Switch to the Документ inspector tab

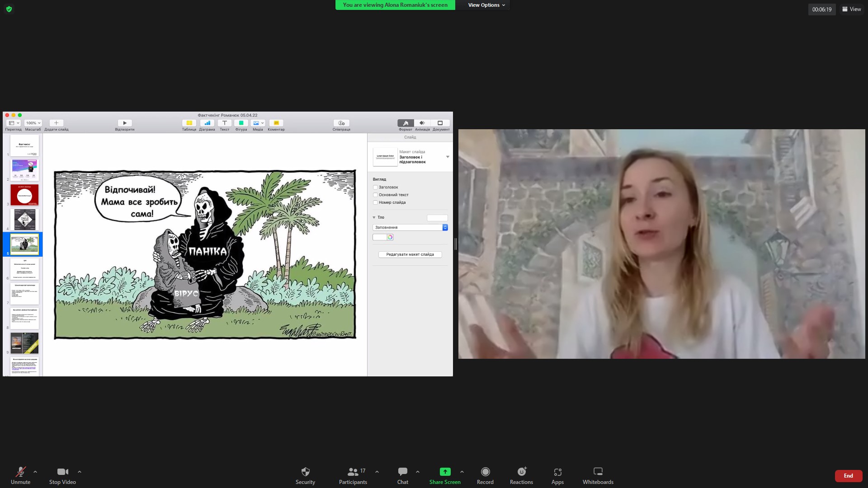tap(440, 123)
